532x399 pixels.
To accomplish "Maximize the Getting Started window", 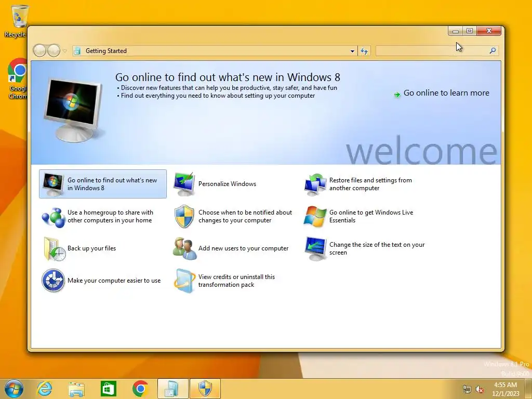I will coord(470,31).
